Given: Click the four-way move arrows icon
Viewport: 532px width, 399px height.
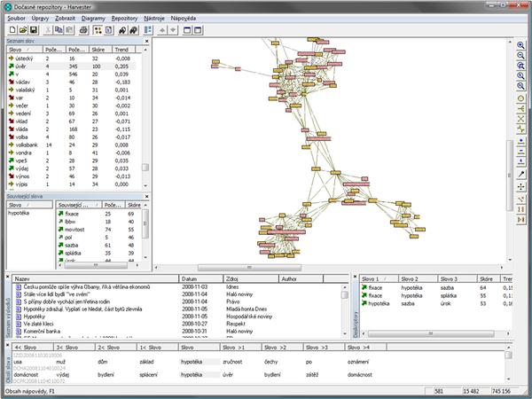Looking at the screenshot, I should (x=520, y=186).
